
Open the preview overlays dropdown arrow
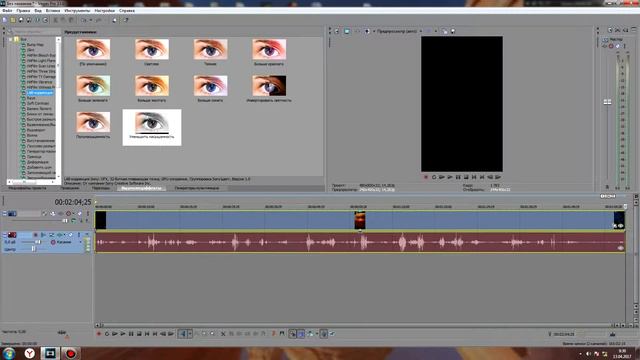click(436, 31)
